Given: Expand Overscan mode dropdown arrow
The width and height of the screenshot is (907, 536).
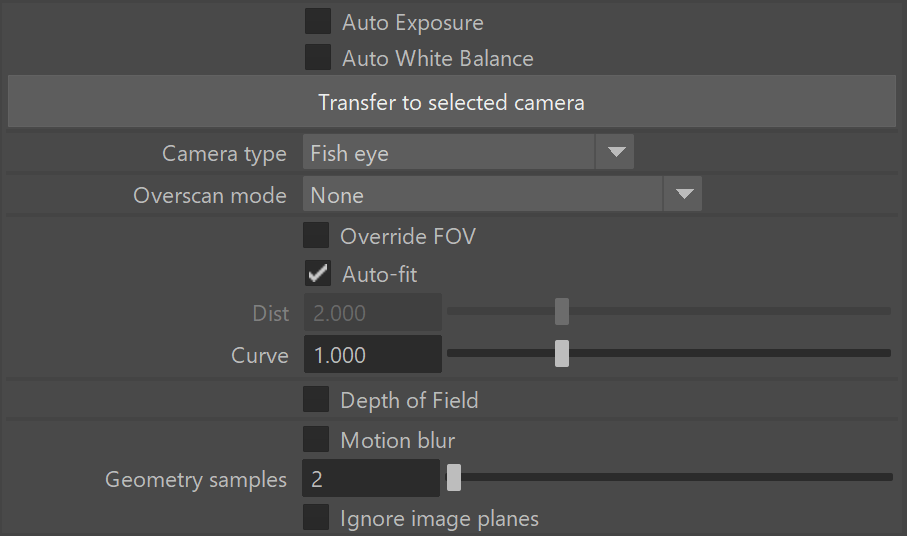Looking at the screenshot, I should pos(684,194).
